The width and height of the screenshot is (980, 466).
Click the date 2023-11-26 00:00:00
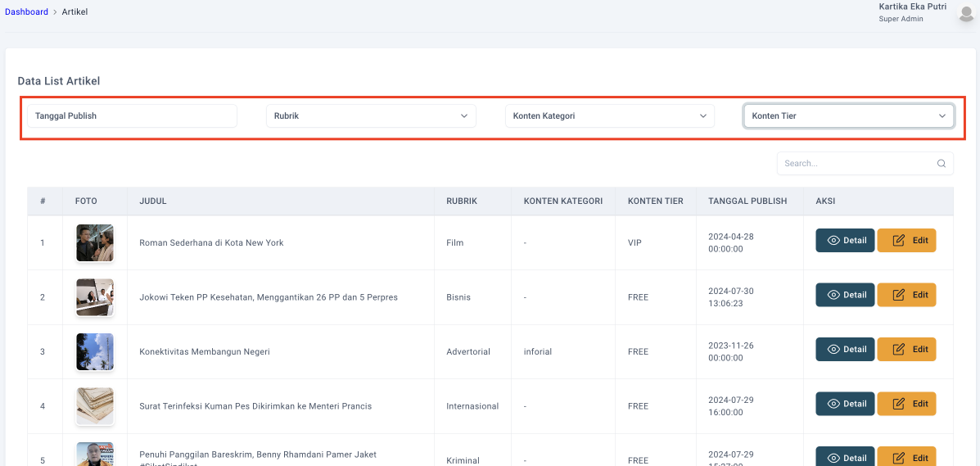[732, 351]
